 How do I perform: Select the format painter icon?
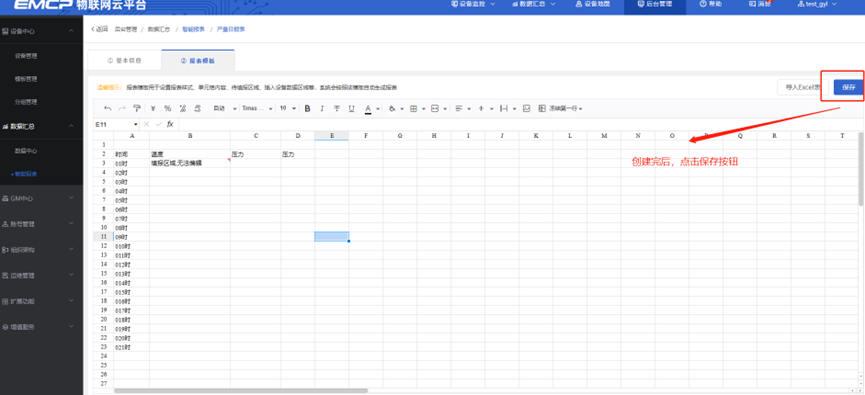point(137,109)
